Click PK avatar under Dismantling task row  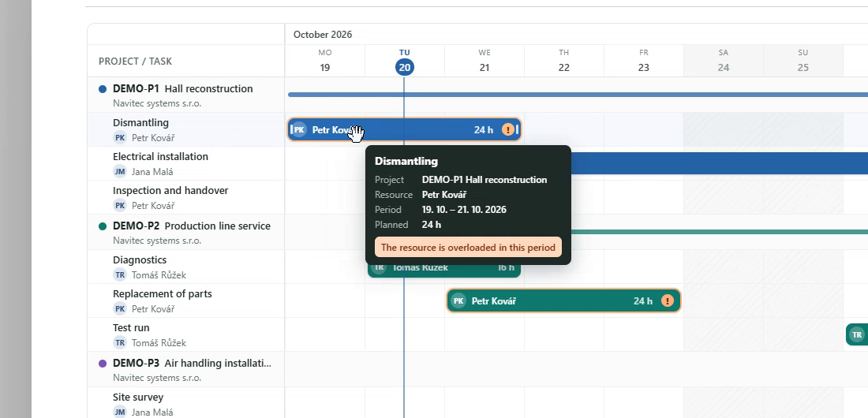(120, 137)
